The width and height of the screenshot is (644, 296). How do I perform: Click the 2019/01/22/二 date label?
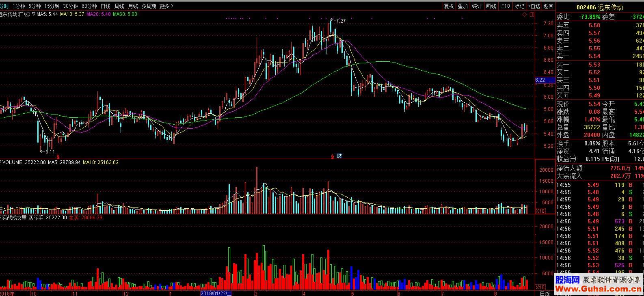[216, 293]
